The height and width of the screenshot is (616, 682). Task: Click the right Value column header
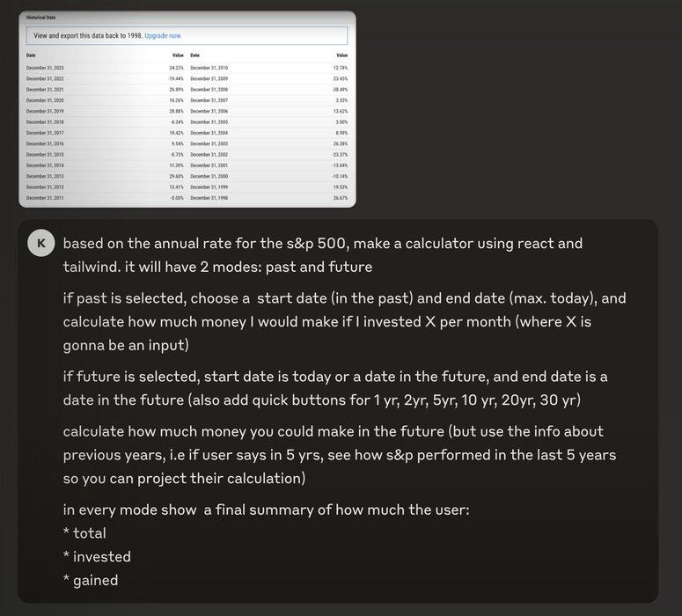tap(341, 55)
